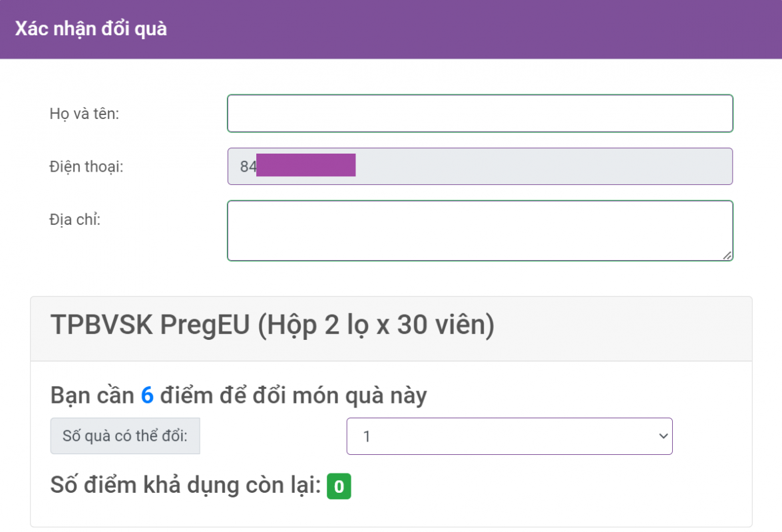Click the Địa chỉ textarea resize handle
Screen dimensions: 782x532
[727, 255]
